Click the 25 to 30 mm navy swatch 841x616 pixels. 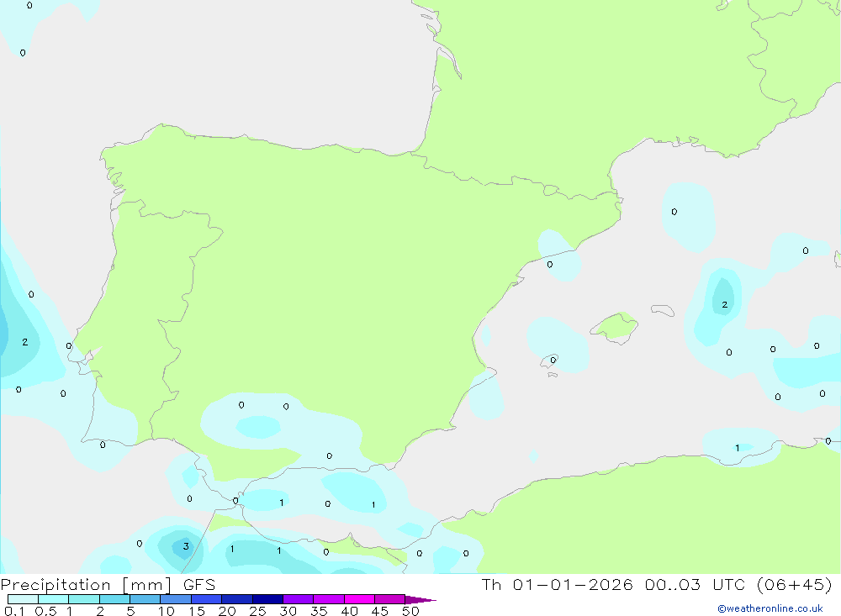click(x=267, y=599)
